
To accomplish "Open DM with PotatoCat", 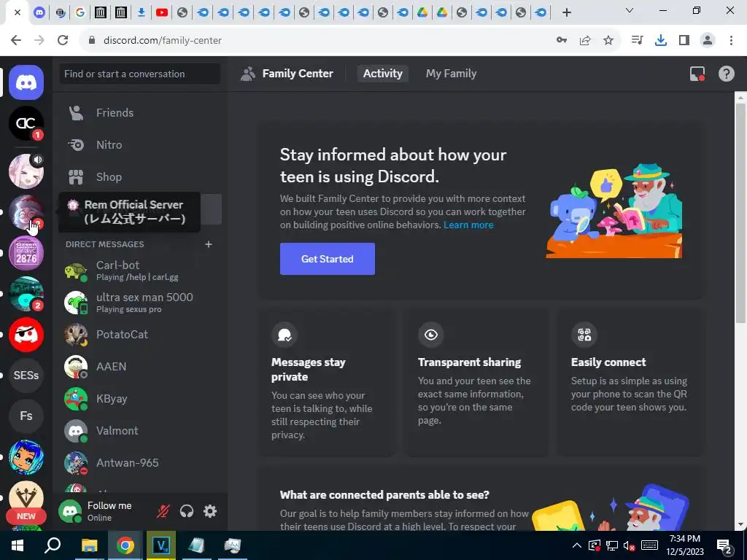I will pos(140,334).
